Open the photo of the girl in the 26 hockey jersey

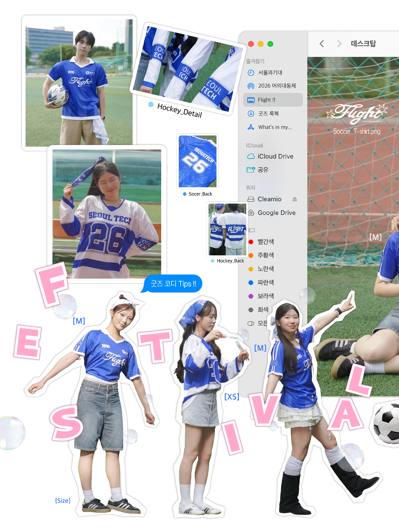coord(107,214)
